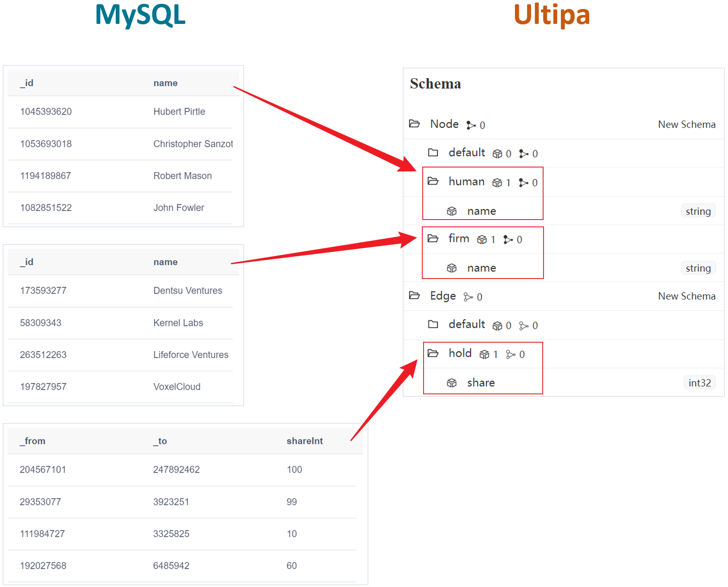728x587 pixels.
Task: Click the string type tag of firm name
Action: tap(698, 268)
